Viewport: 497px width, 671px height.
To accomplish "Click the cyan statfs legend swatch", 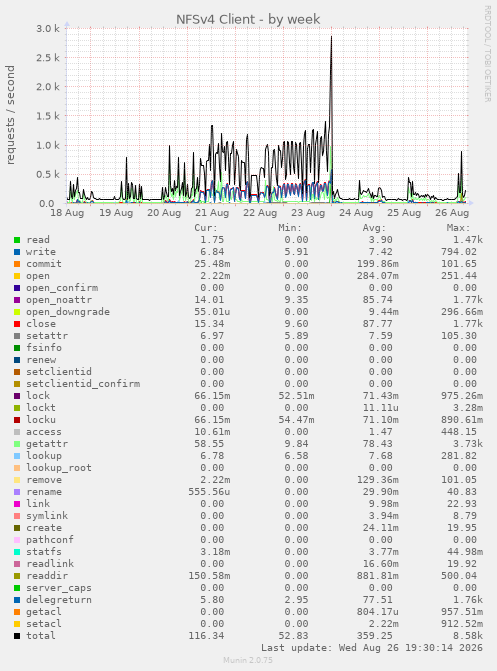I will [x=17, y=552].
